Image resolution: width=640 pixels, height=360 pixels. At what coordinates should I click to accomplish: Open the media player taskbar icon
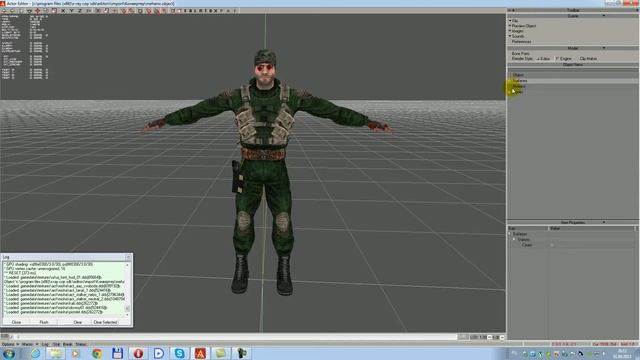[x=76, y=353]
